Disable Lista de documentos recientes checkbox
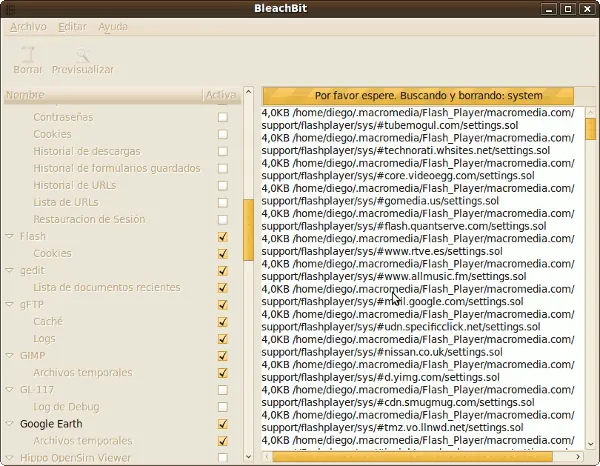The height and width of the screenshot is (466, 600). [223, 288]
